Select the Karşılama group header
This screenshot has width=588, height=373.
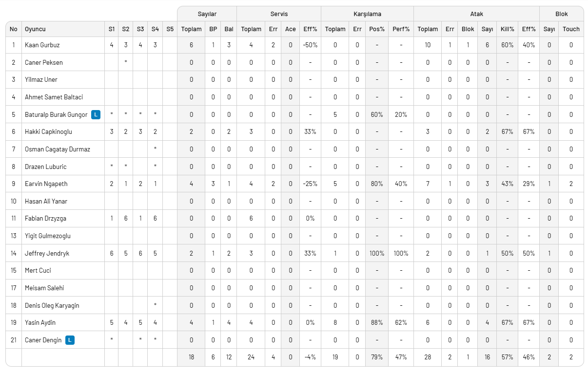(367, 14)
